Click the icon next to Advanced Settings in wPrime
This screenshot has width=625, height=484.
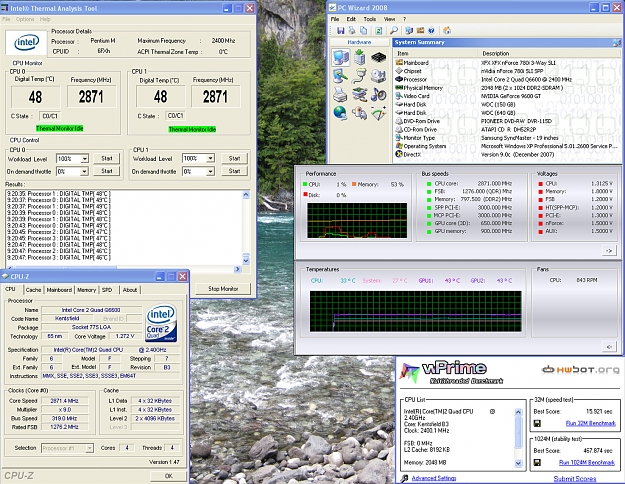(405, 478)
